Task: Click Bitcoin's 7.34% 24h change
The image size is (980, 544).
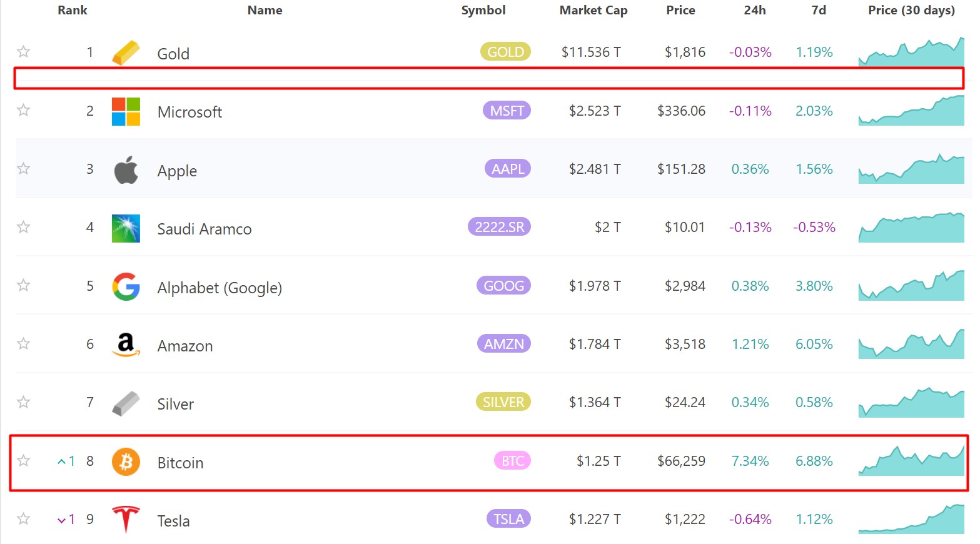Action: click(x=750, y=461)
